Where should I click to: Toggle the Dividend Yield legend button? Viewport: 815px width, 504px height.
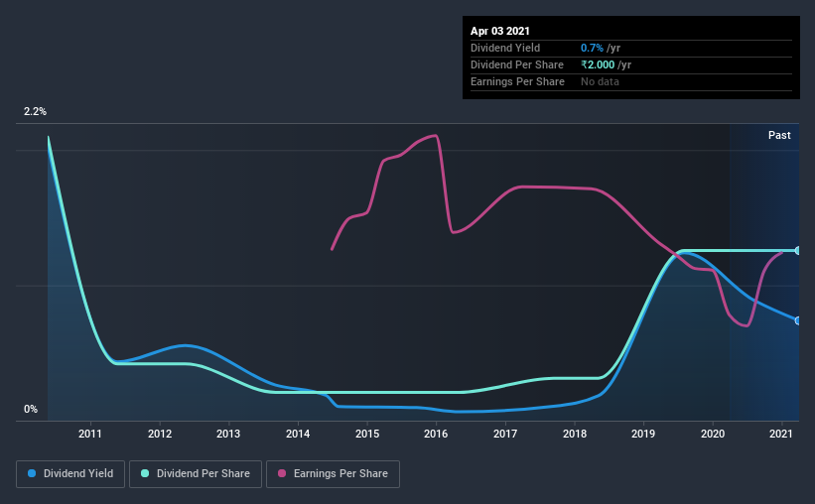[70, 474]
